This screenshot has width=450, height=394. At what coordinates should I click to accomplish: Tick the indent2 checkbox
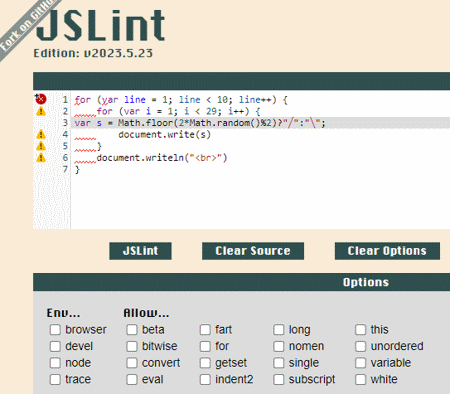(x=205, y=379)
